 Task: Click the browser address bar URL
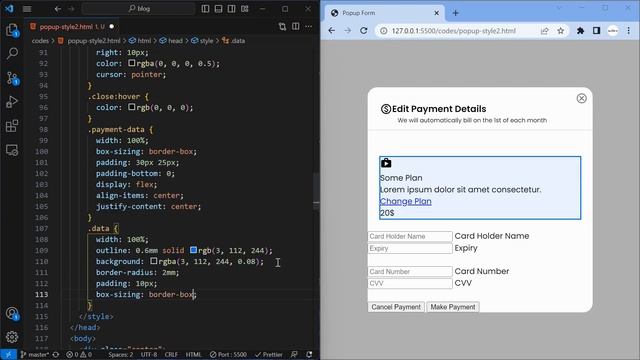point(453,31)
